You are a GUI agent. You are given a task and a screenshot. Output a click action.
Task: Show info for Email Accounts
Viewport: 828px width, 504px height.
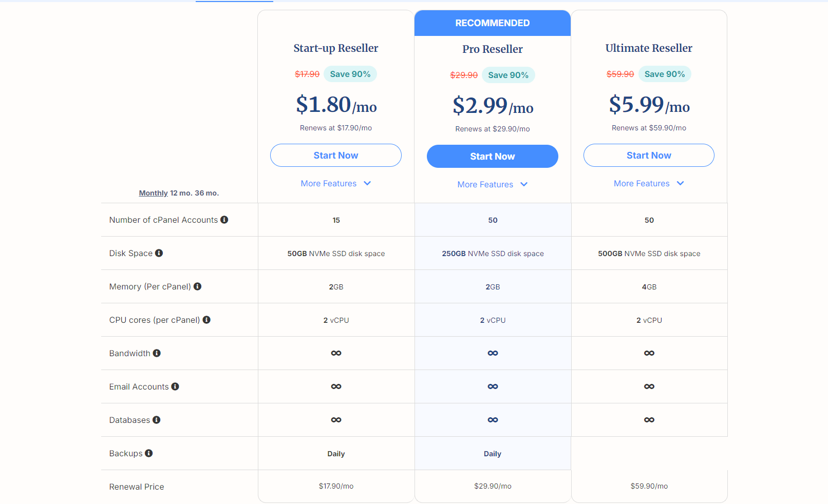tap(175, 386)
